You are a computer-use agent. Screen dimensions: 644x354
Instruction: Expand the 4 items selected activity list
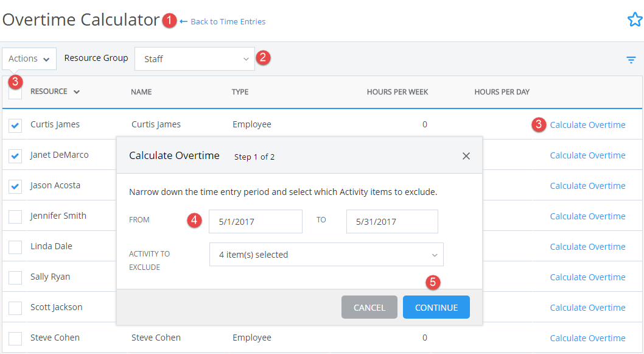(x=326, y=254)
